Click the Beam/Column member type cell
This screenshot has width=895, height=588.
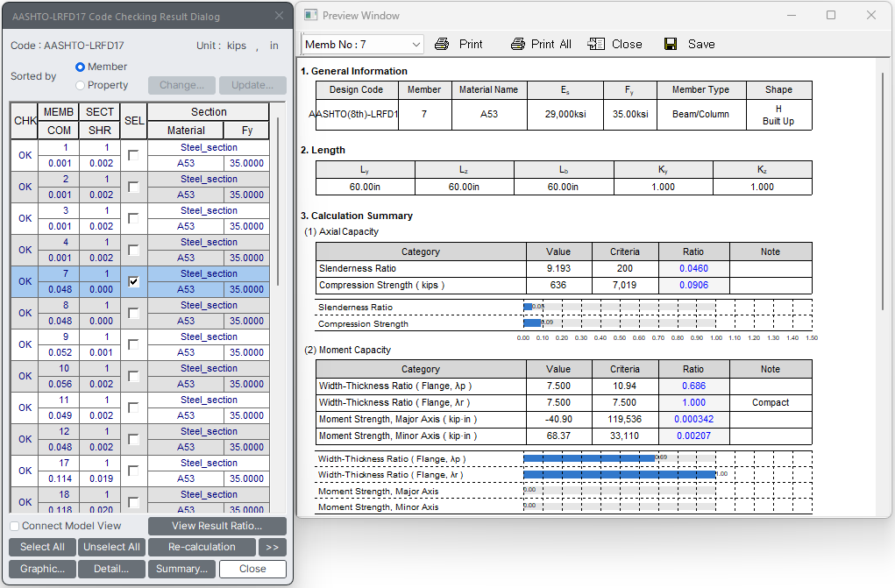701,114
